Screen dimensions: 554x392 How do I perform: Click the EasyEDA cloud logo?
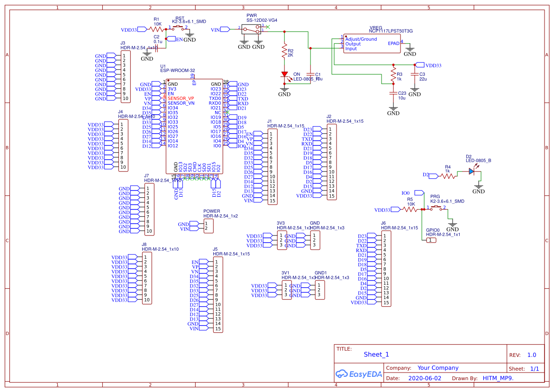click(x=342, y=374)
